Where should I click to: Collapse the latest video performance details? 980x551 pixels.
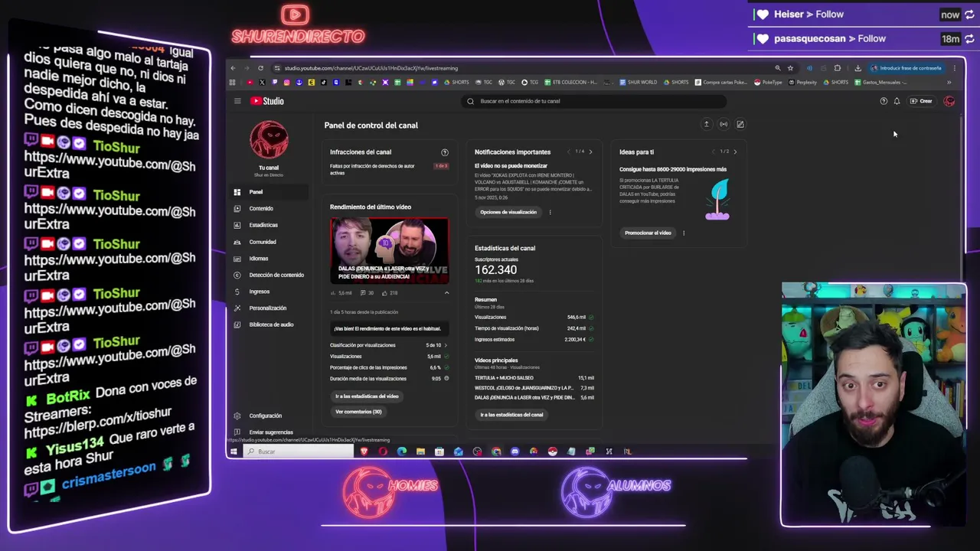pyautogui.click(x=446, y=292)
